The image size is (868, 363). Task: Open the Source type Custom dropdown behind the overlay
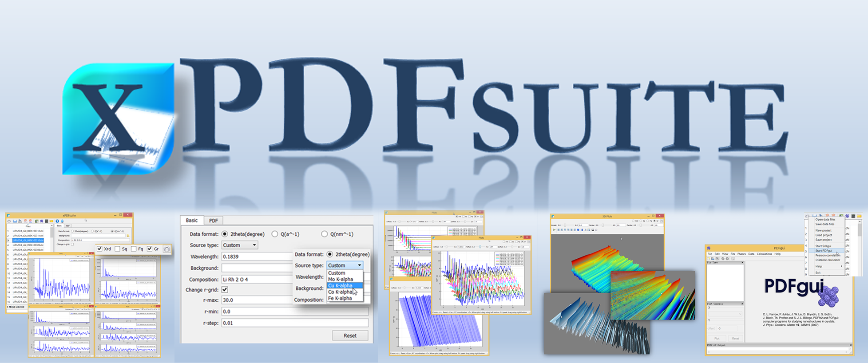coord(240,245)
